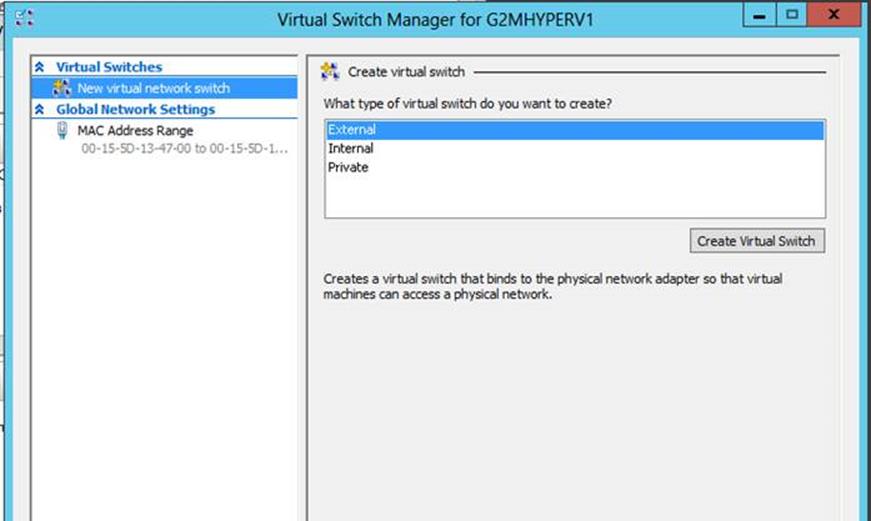Click the question about virtual switch type
The height and width of the screenshot is (521, 871).
point(468,104)
